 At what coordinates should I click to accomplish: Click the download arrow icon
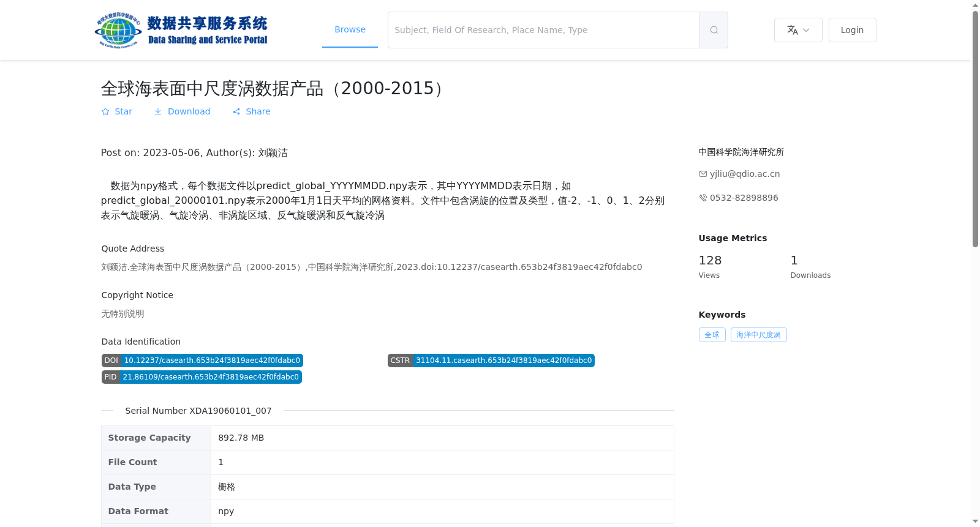tap(158, 111)
